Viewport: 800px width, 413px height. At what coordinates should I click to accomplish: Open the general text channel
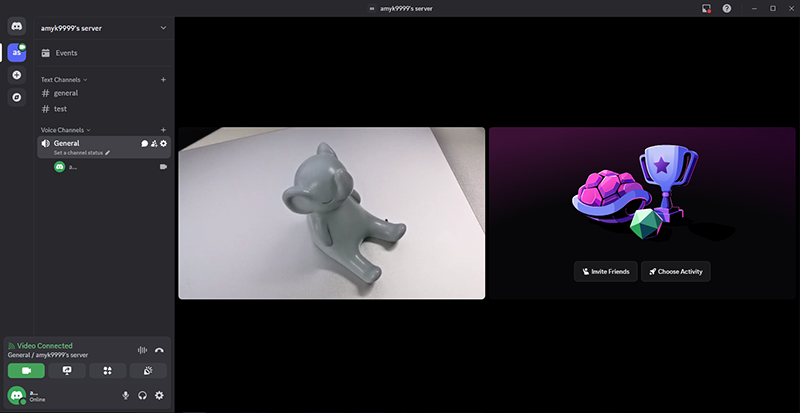tap(66, 93)
